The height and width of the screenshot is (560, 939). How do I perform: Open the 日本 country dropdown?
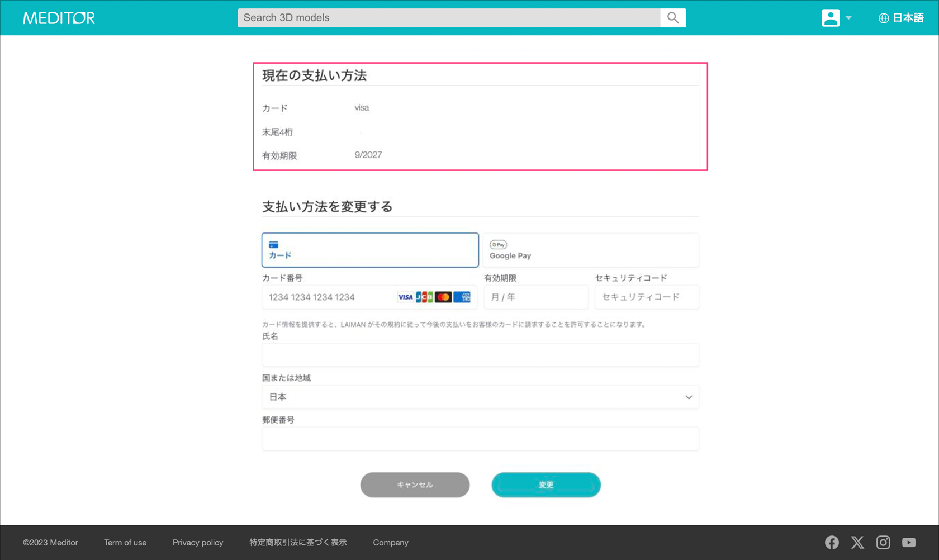pos(480,397)
